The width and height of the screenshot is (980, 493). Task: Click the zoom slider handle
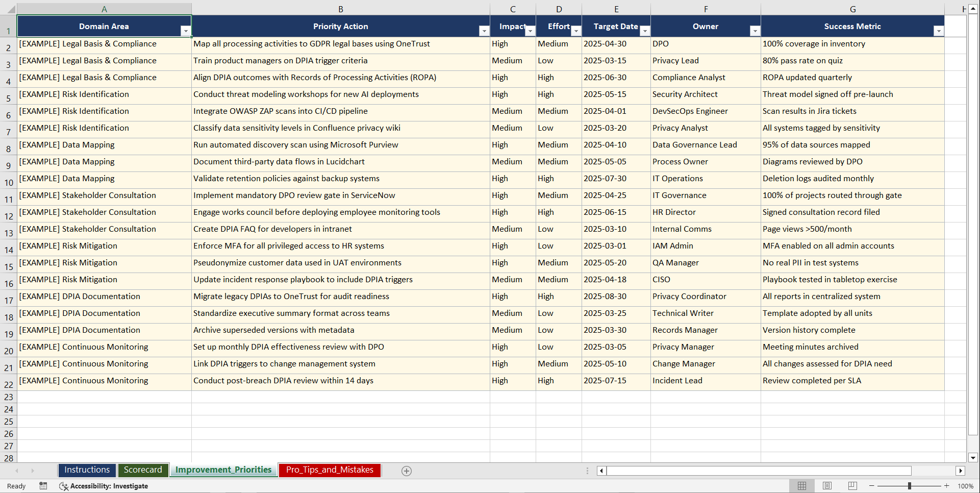[x=909, y=486]
